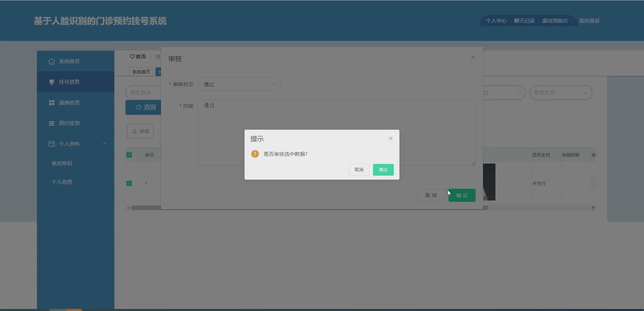Confirm with 确定 in the 提示 dialog
644x311 pixels.
point(383,170)
